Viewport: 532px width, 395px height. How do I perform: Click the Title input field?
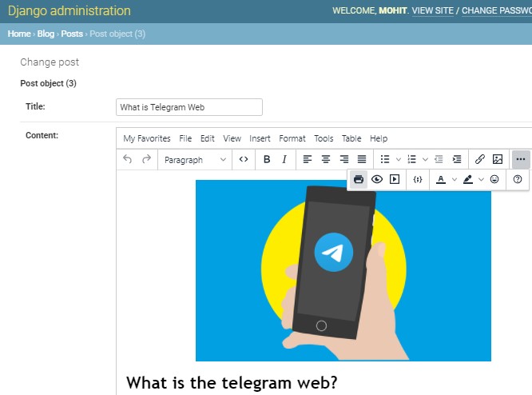[x=189, y=107]
